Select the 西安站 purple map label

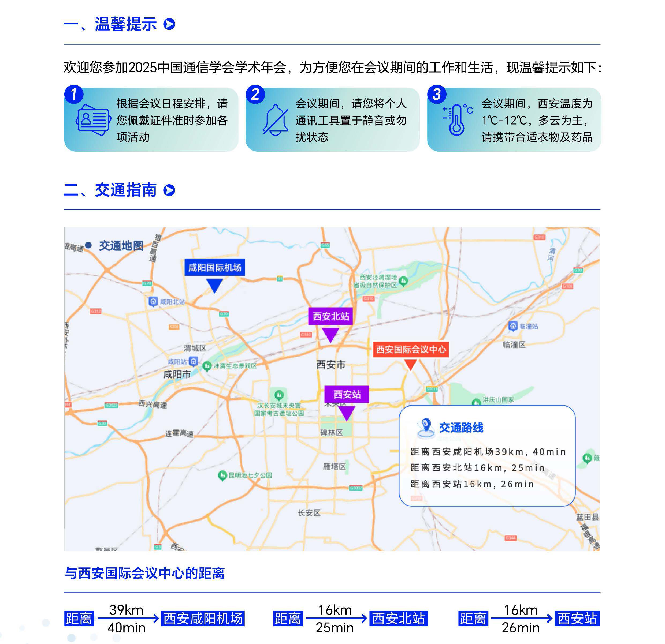tap(346, 394)
